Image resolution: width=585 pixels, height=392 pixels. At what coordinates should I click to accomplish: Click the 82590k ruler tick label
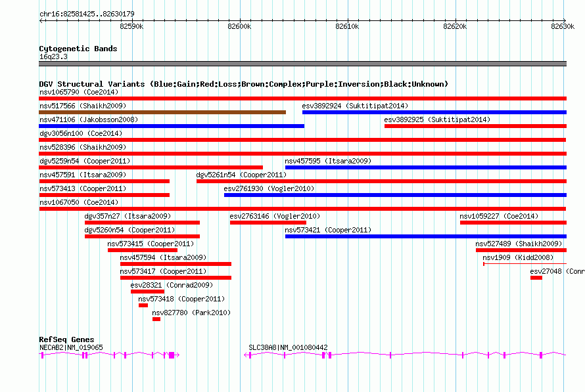pyautogui.click(x=131, y=27)
